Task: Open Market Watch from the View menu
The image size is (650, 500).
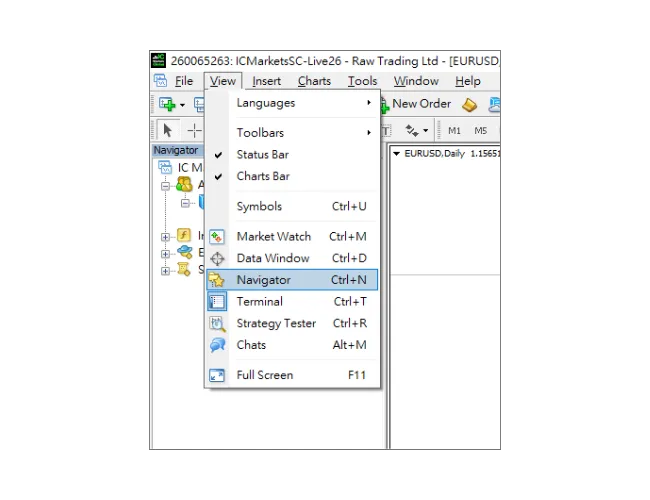Action: pos(273,237)
